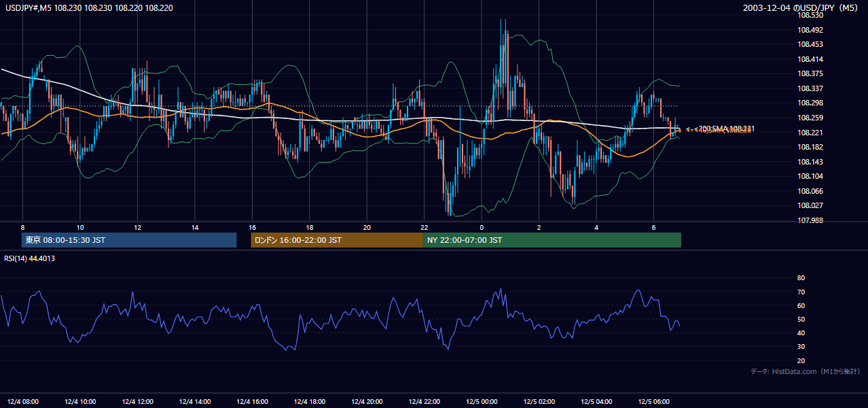Click bottom date label 12/5 06:00
868x408 pixels.
coord(653,401)
